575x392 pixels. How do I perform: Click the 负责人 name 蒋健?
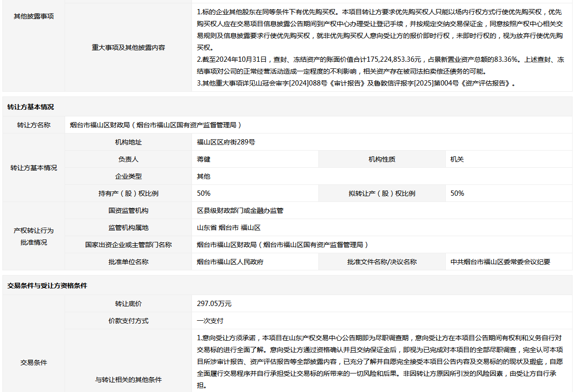coord(203,159)
